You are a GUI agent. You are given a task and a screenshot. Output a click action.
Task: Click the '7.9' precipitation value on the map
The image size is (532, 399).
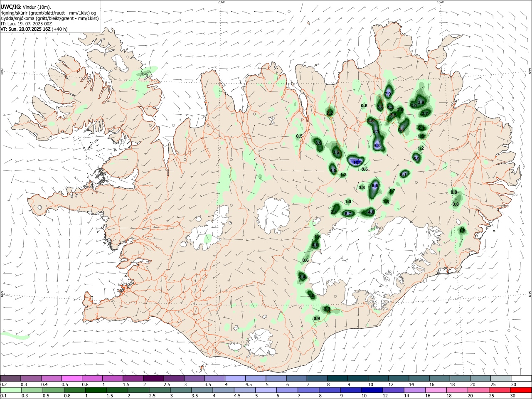coord(388,94)
